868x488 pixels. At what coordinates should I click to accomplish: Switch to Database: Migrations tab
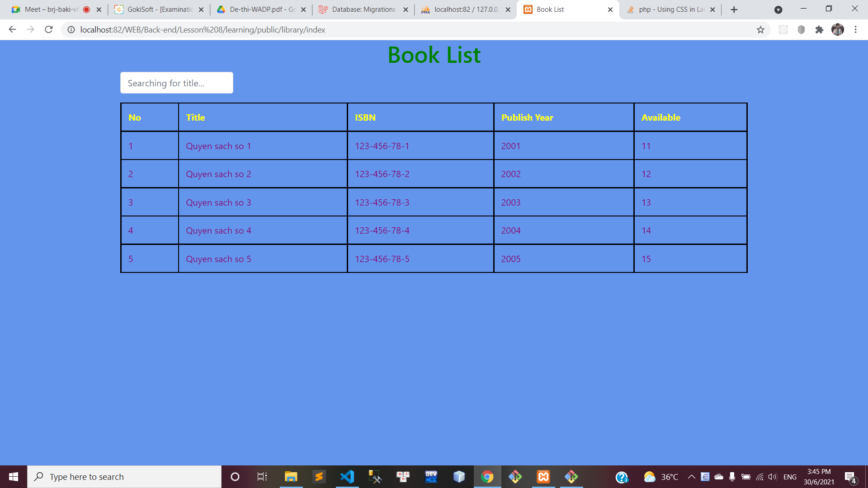tap(363, 9)
